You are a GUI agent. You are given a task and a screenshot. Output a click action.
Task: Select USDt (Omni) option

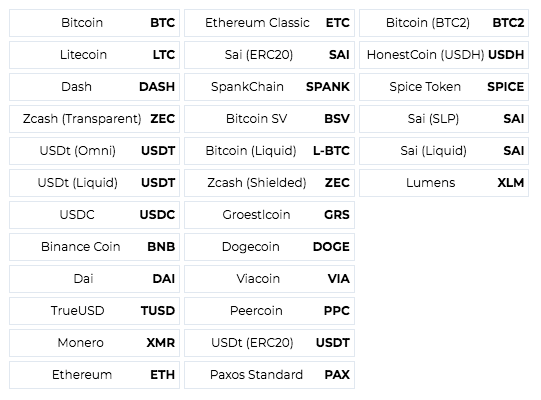94,151
